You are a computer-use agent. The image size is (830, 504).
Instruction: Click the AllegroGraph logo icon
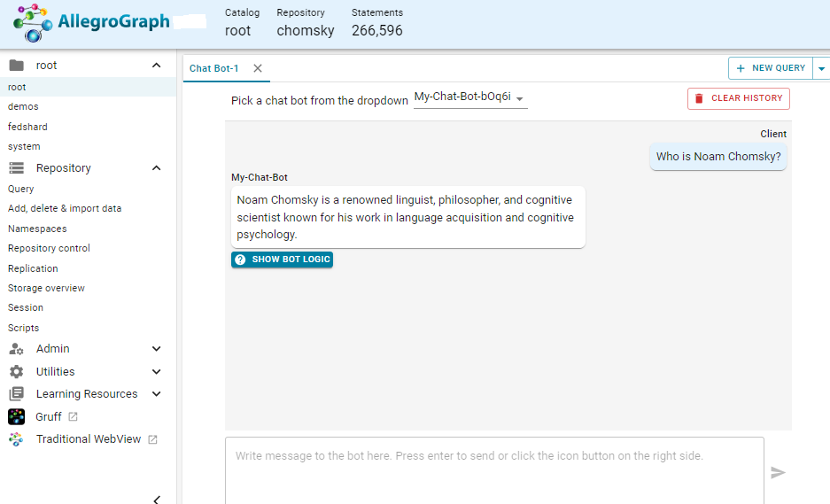[x=33, y=23]
